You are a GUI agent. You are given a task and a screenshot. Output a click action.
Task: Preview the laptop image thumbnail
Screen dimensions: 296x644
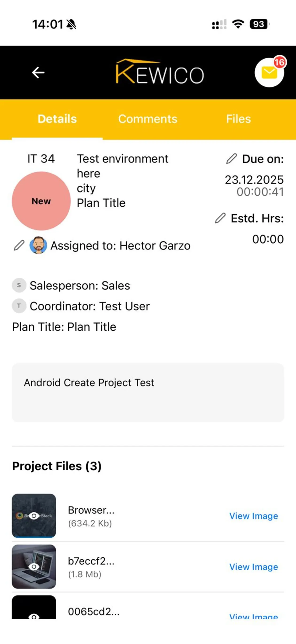point(34,567)
